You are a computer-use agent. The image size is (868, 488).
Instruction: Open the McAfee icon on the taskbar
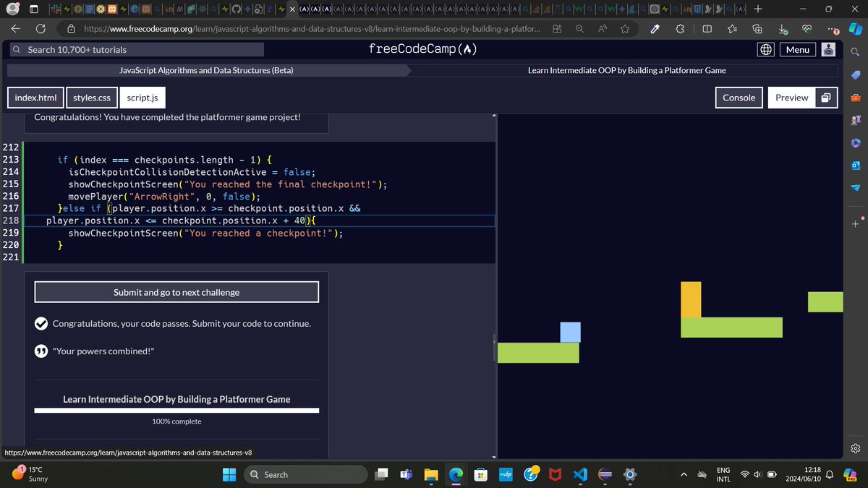point(555,474)
